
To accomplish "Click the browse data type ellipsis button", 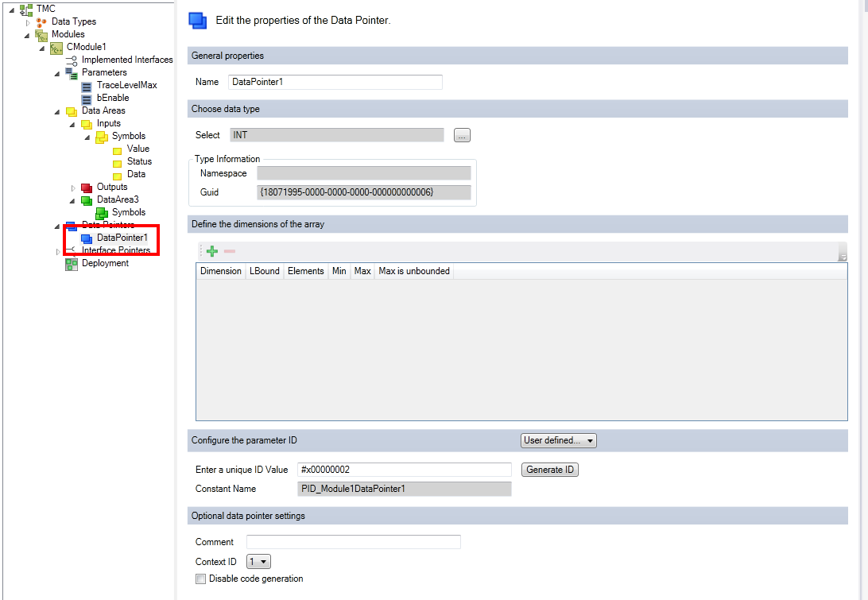I will 463,135.
